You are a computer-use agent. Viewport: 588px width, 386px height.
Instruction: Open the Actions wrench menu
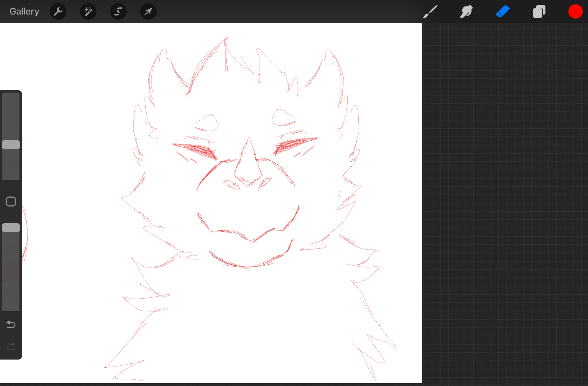click(58, 11)
